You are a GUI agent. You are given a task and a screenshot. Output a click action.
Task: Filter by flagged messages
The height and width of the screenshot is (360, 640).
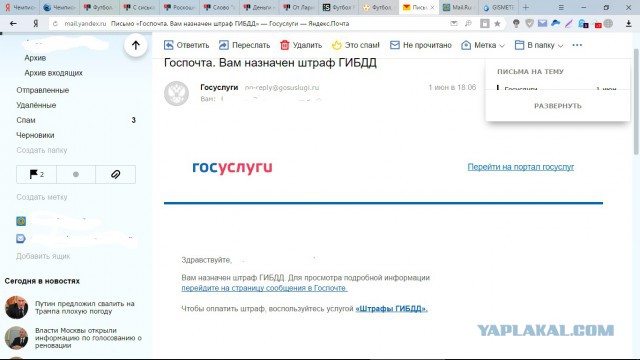click(x=36, y=174)
